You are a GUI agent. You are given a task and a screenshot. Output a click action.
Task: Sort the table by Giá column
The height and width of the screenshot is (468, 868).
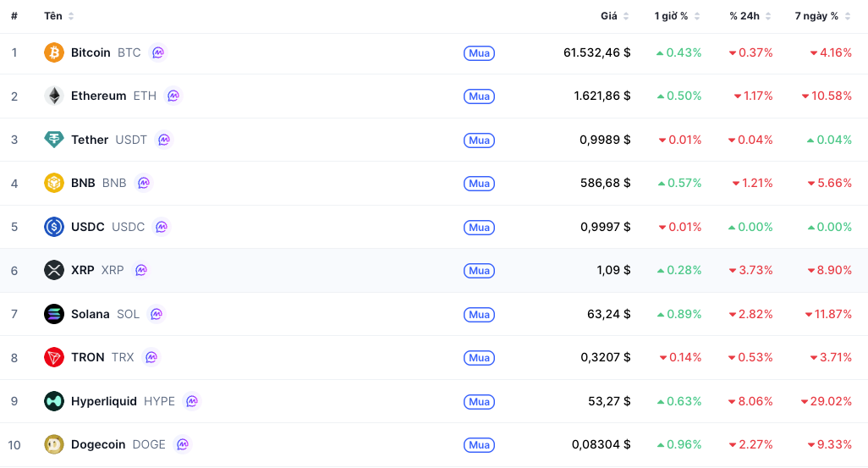614,16
